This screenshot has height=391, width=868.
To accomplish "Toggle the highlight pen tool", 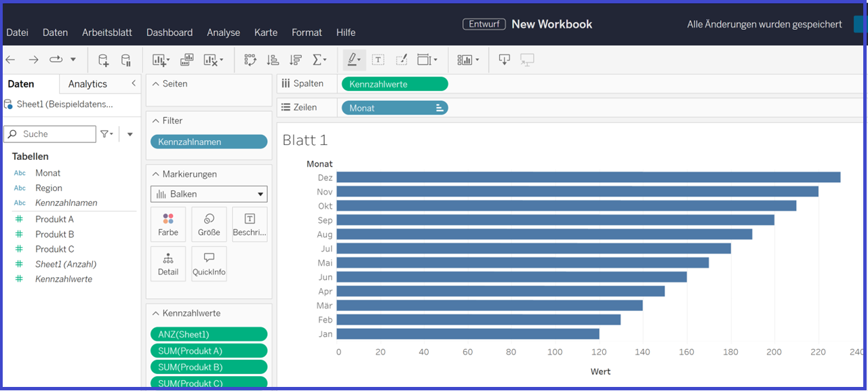I will 354,60.
